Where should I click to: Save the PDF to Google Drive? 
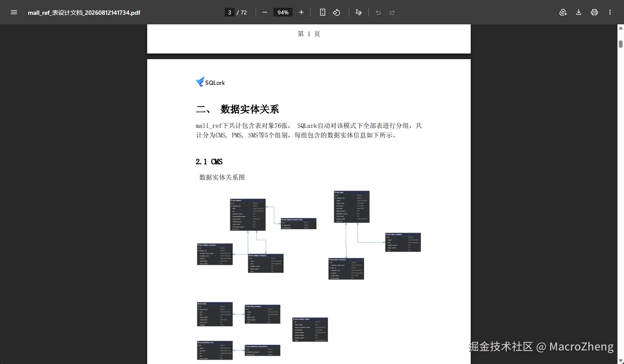(x=563, y=12)
